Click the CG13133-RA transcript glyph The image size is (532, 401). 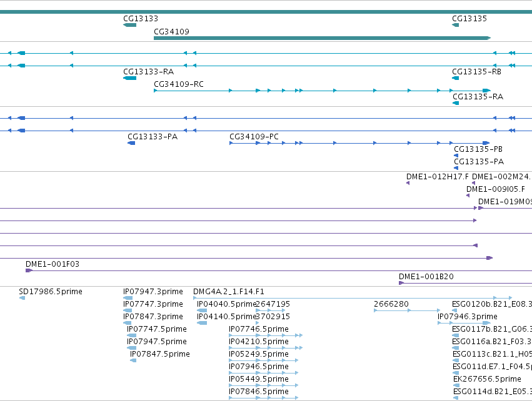(x=129, y=78)
